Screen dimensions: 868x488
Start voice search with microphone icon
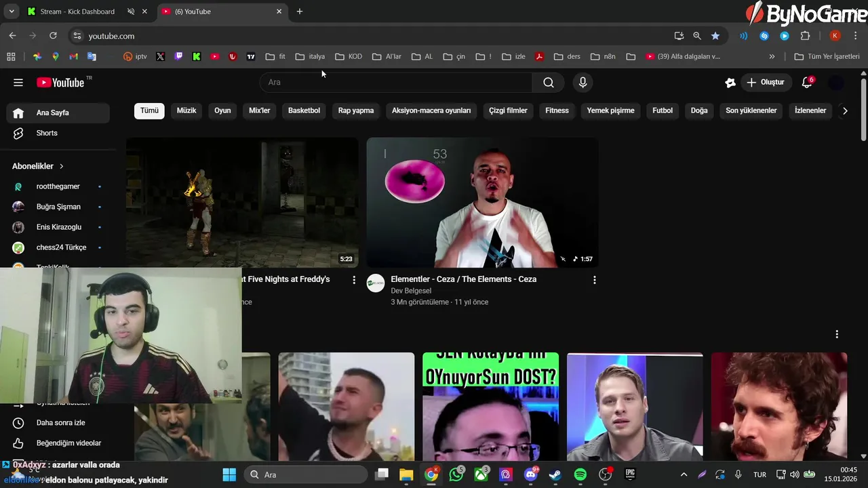coord(583,83)
